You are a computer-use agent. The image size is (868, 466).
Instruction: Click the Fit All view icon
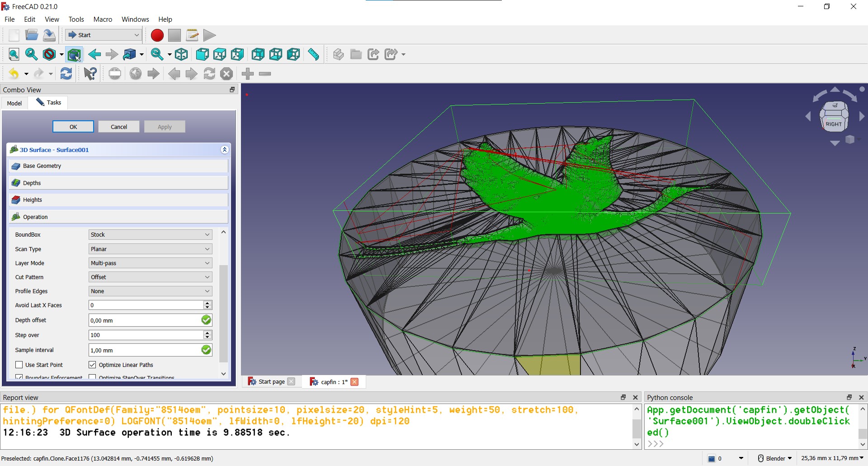coord(14,55)
